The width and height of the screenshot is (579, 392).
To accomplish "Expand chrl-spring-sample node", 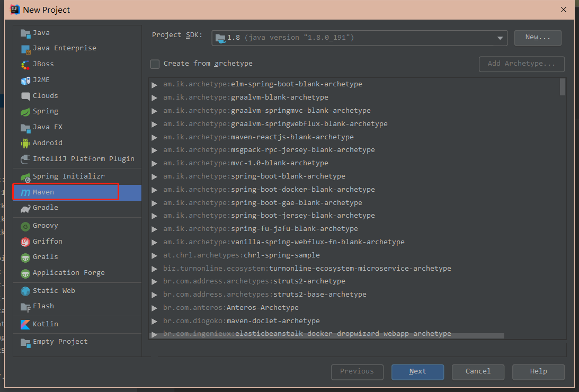I will (x=154, y=256).
